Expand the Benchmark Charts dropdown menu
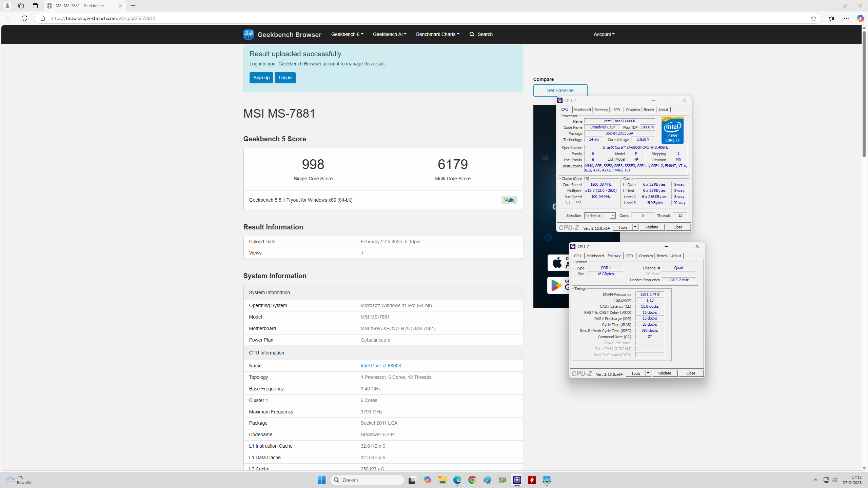The height and width of the screenshot is (488, 868). 437,34
